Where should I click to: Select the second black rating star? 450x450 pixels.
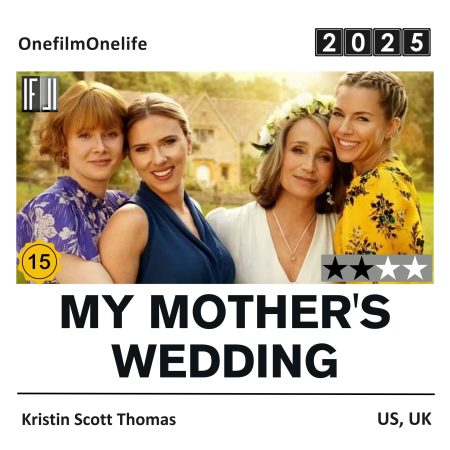361,269
